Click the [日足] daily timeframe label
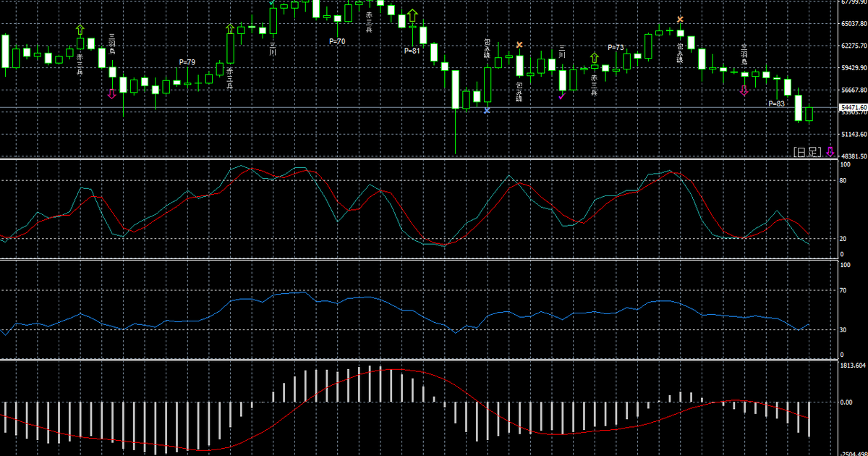868x456 pixels. 807,152
